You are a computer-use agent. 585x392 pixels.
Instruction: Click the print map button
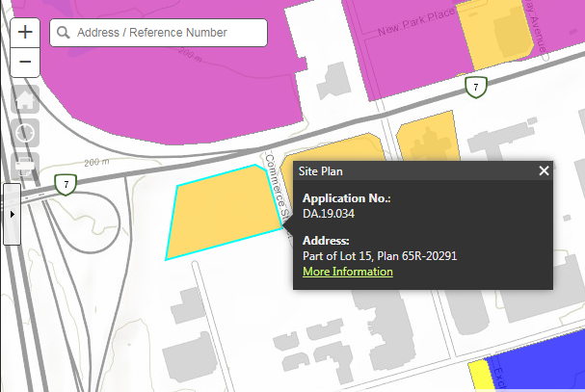(x=25, y=163)
